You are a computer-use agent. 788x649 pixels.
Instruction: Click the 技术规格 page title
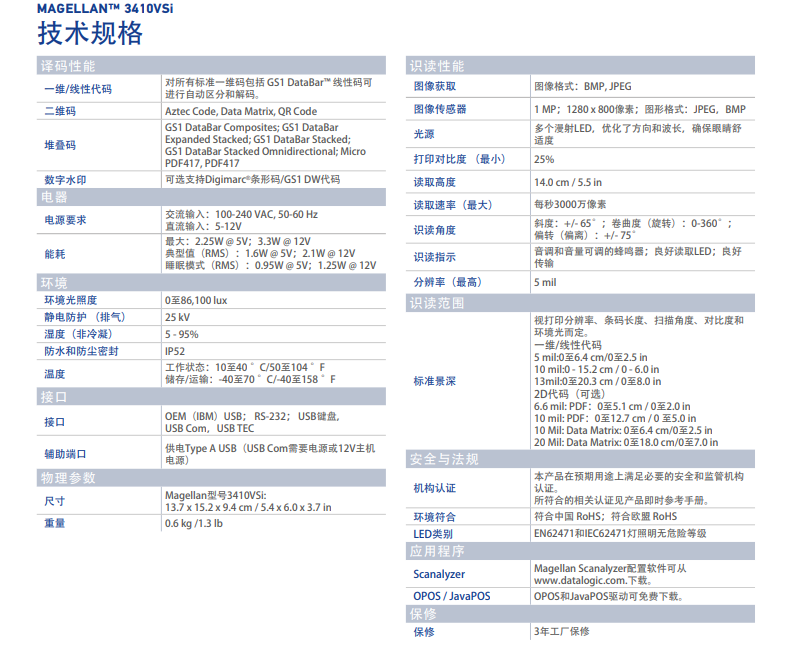(x=90, y=34)
